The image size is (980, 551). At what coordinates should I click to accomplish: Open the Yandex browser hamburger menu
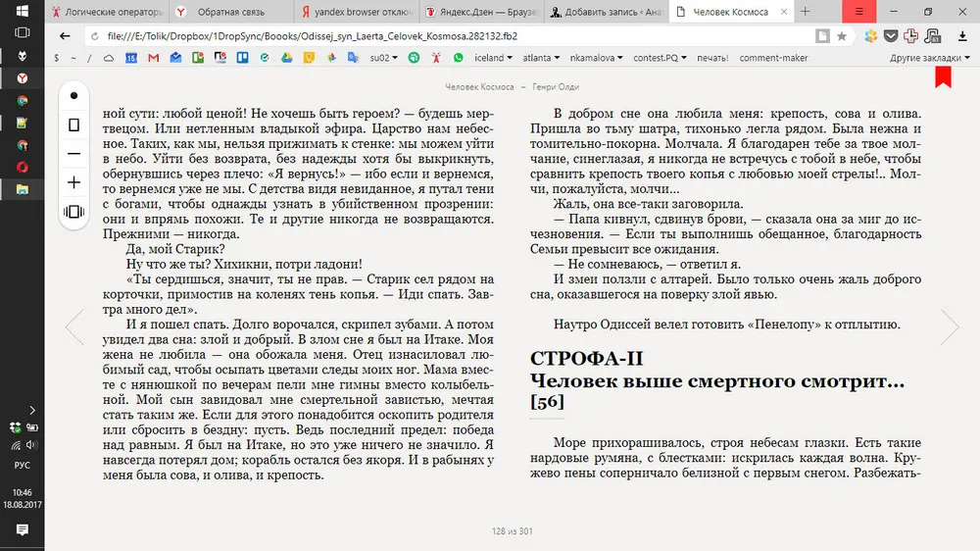pyautogui.click(x=858, y=11)
